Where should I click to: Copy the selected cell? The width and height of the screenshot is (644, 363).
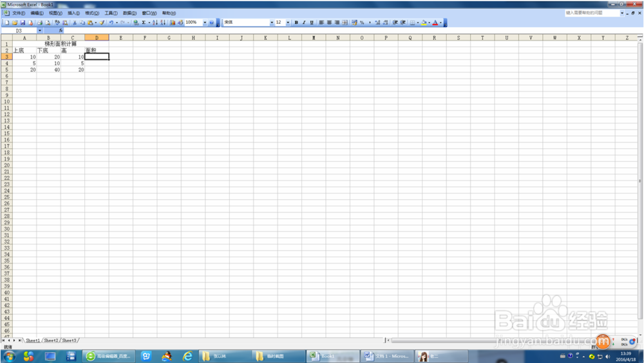click(x=82, y=23)
